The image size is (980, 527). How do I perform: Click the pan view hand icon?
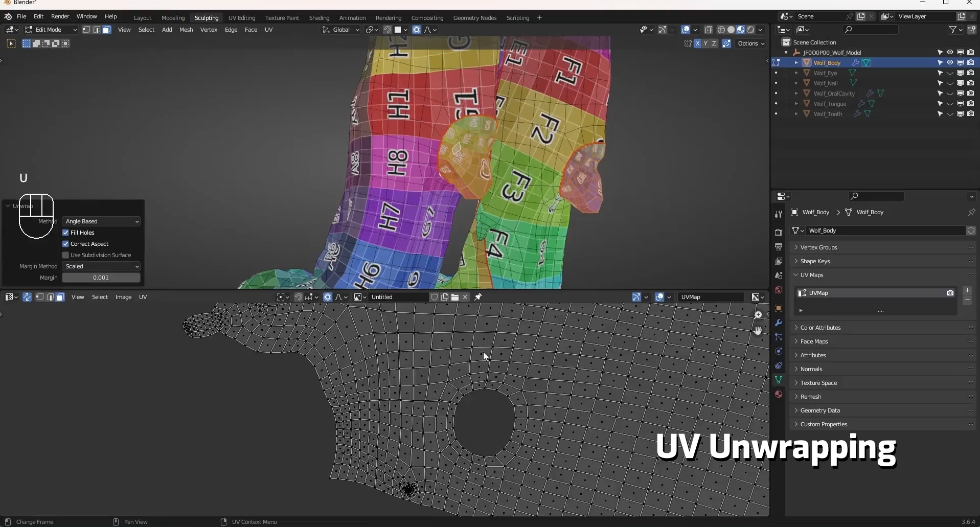click(x=758, y=330)
